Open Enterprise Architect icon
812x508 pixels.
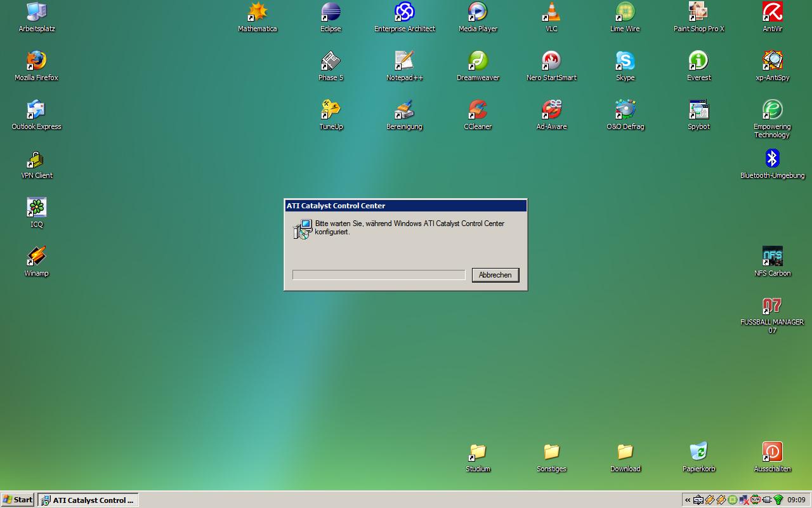pyautogui.click(x=404, y=11)
